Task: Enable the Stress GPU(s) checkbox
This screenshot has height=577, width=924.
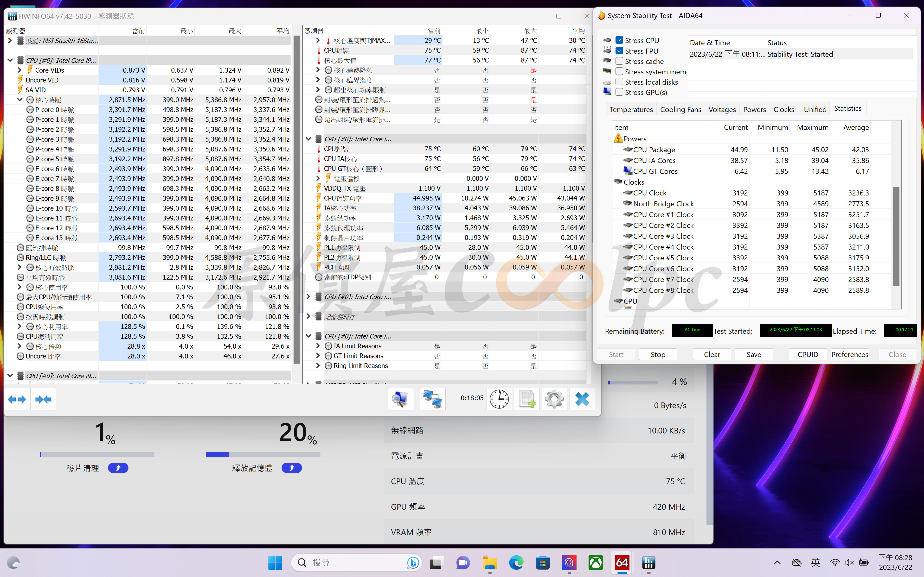Action: coord(619,92)
